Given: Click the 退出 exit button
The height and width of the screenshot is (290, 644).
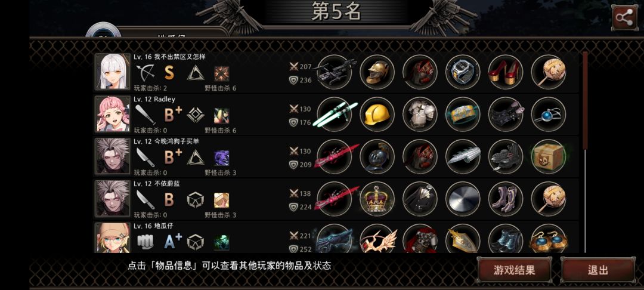Looking at the screenshot, I should pos(597,270).
